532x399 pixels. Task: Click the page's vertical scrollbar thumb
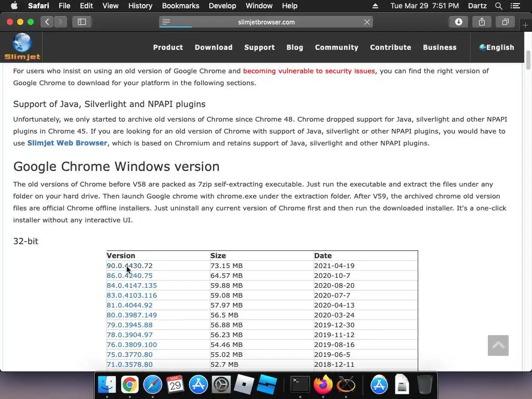click(x=528, y=60)
